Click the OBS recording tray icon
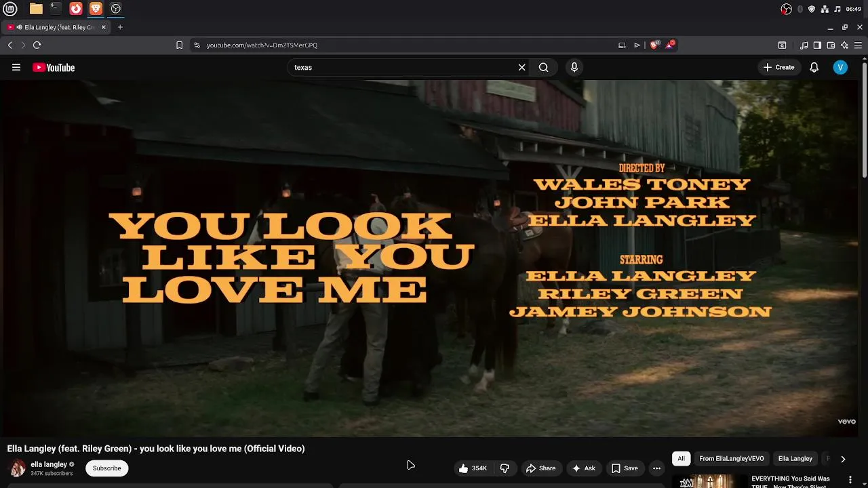This screenshot has height=488, width=868. coord(787,9)
